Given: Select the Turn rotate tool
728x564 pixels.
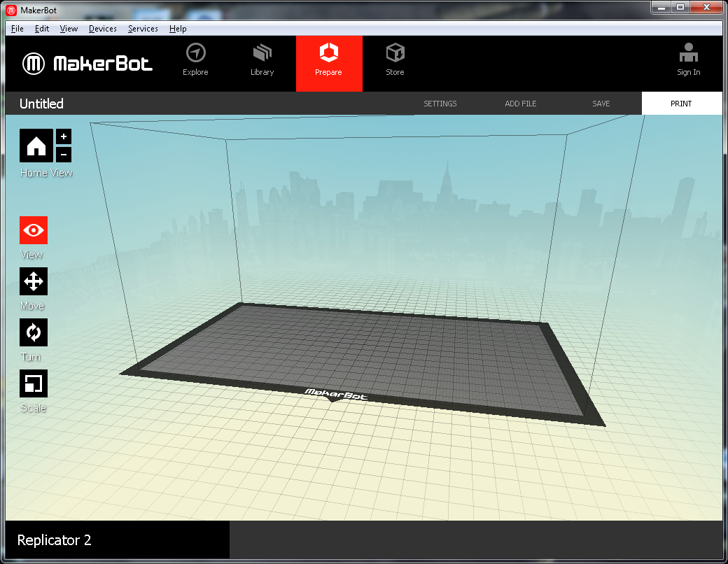Looking at the screenshot, I should coord(34,332).
